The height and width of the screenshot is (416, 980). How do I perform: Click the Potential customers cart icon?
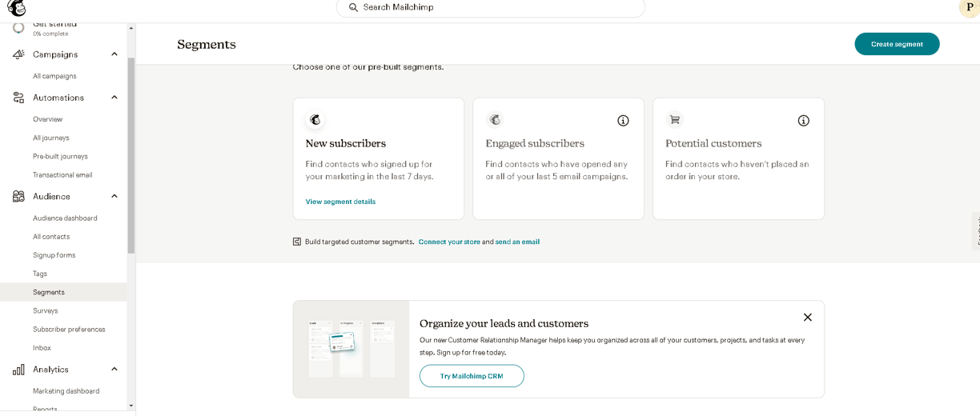tap(675, 120)
